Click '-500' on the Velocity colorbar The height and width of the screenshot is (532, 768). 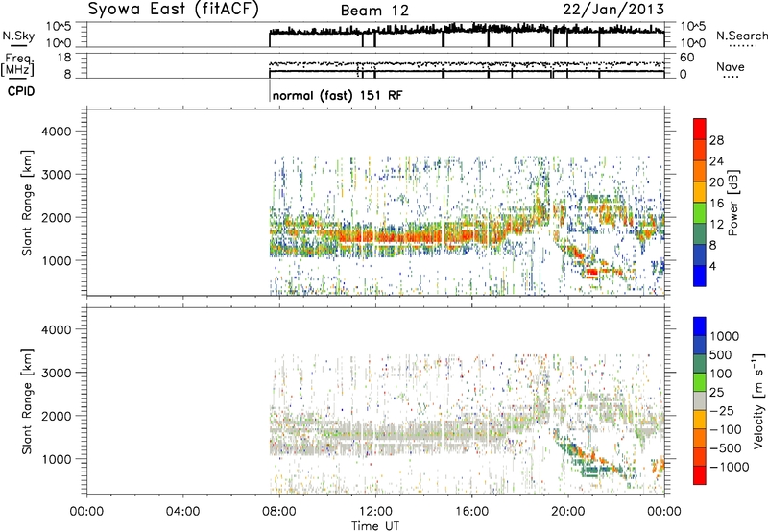pyautogui.click(x=725, y=447)
